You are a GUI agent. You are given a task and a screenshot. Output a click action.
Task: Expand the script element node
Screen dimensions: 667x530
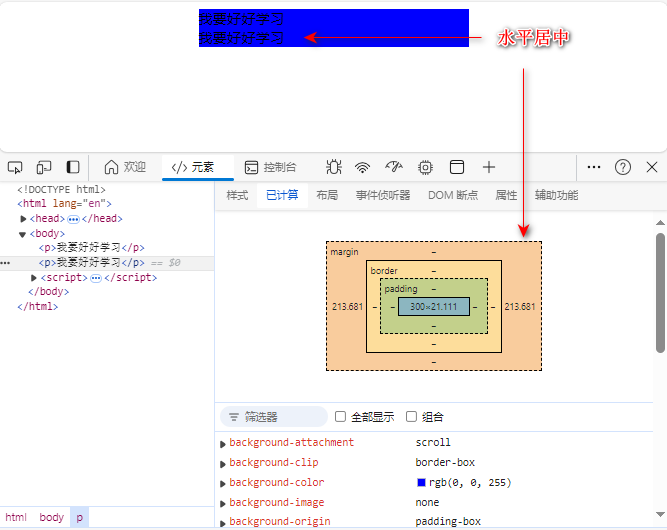tap(34, 278)
